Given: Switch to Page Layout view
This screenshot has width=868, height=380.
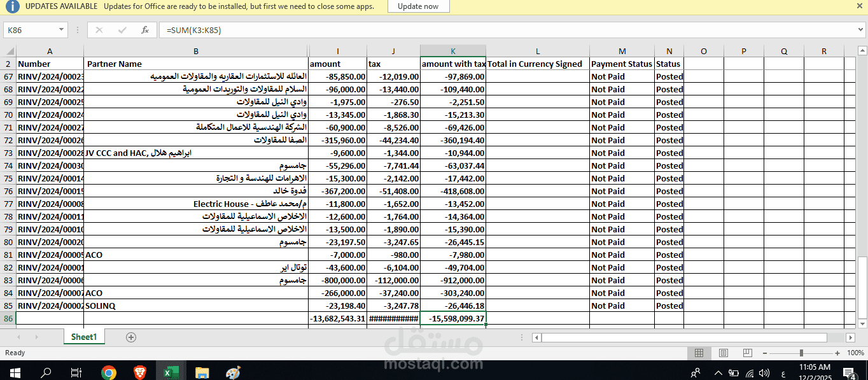Looking at the screenshot, I should click(x=723, y=353).
